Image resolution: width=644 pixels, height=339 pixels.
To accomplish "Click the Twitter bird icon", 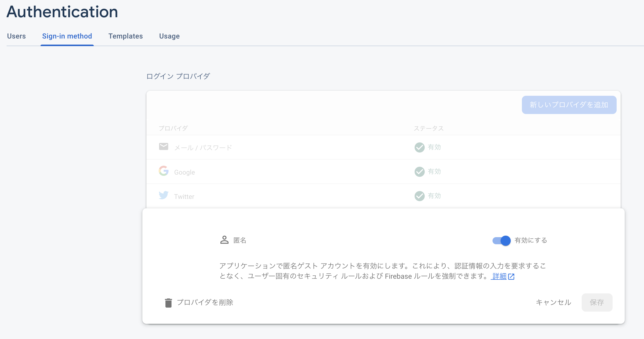I will tap(164, 195).
